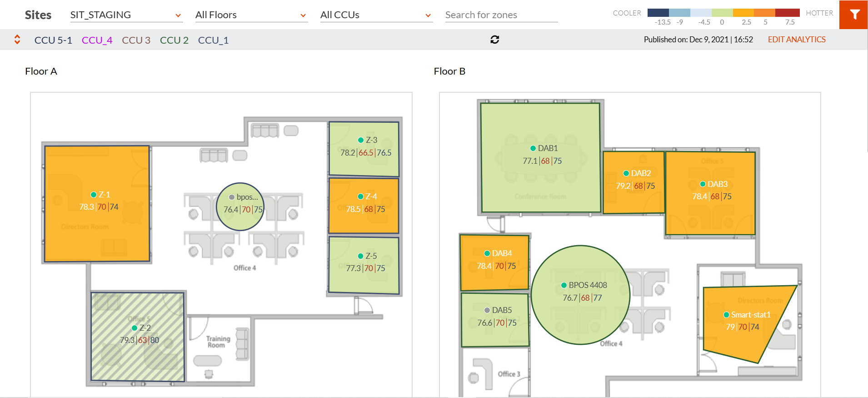Click the dark blue coolest legend swatch
Screen dimensions: 868x398
(658, 13)
